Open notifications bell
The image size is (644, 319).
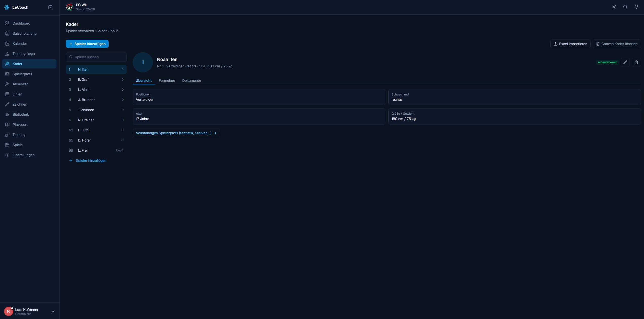coord(636,7)
